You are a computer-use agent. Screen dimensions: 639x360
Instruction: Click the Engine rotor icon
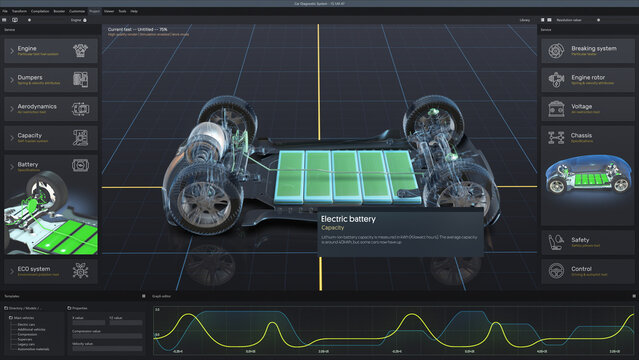click(x=556, y=80)
